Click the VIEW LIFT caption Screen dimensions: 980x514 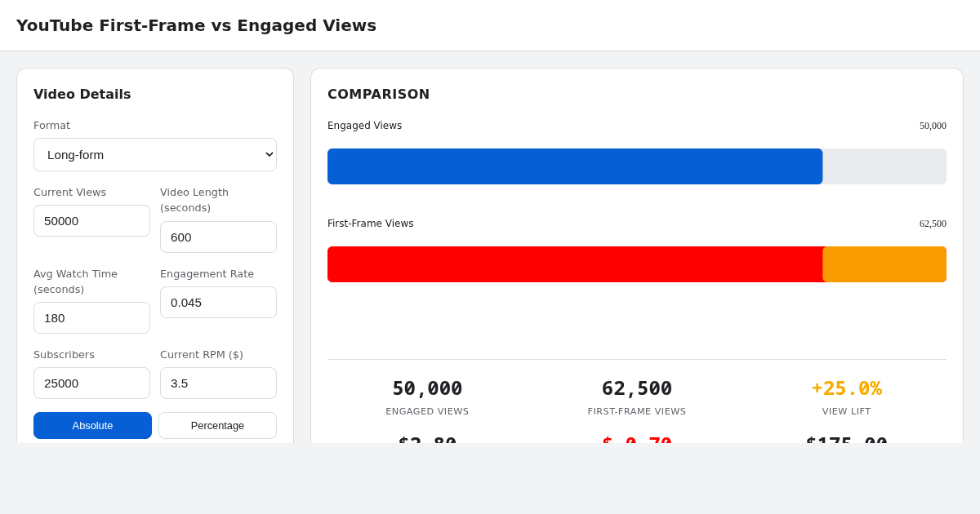(846, 411)
